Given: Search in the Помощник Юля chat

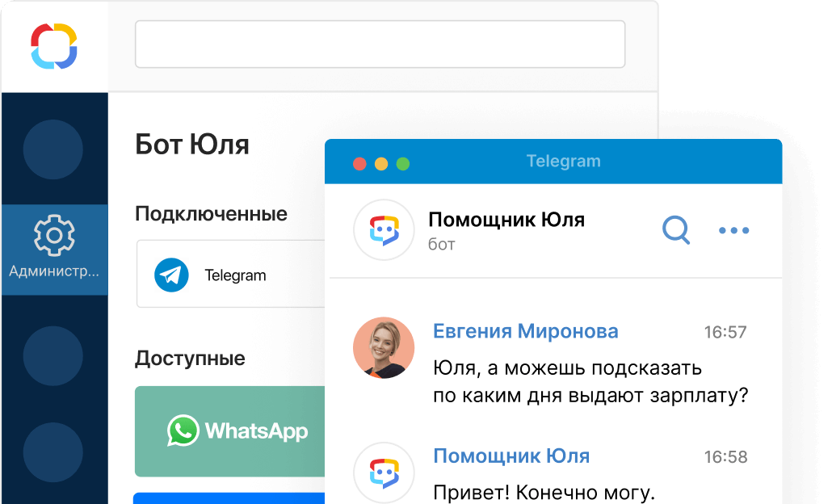Looking at the screenshot, I should pyautogui.click(x=676, y=230).
